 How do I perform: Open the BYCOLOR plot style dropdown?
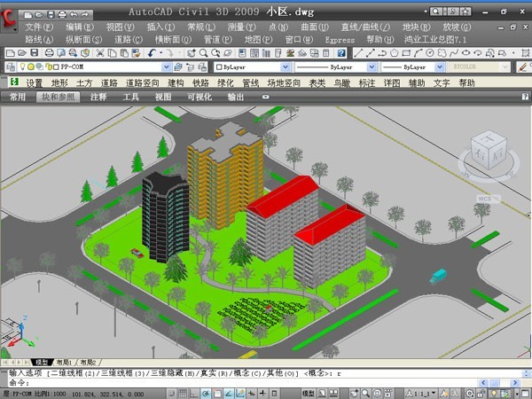click(x=505, y=66)
